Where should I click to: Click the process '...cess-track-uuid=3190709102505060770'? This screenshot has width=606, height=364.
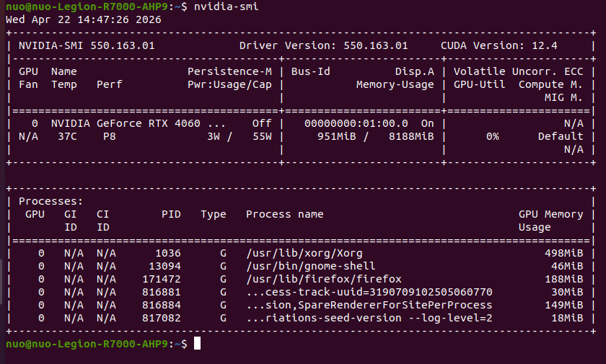click(x=369, y=292)
